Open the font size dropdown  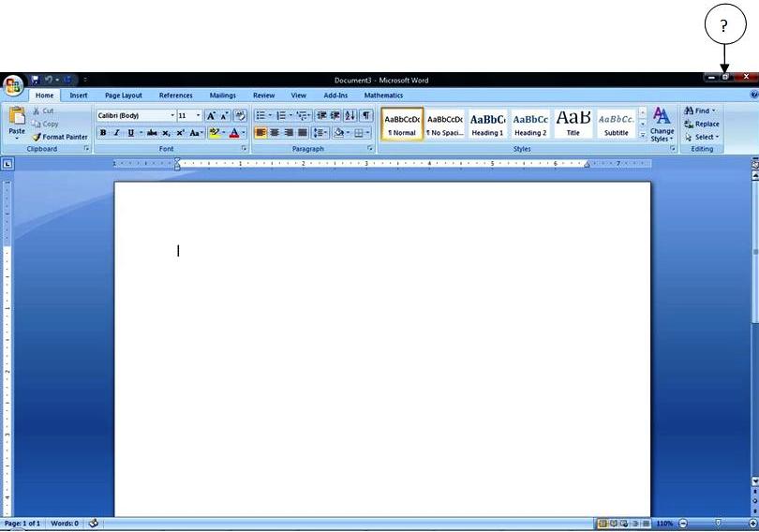coord(198,116)
